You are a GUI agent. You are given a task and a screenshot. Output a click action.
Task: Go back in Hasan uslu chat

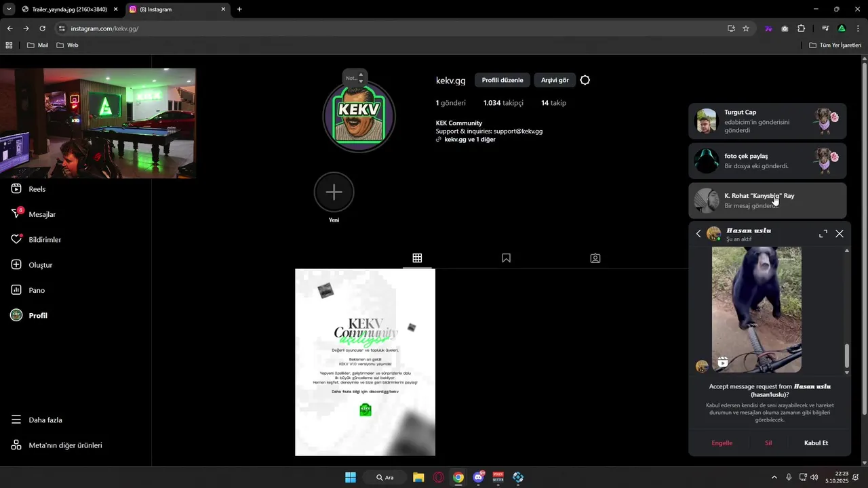tap(698, 234)
